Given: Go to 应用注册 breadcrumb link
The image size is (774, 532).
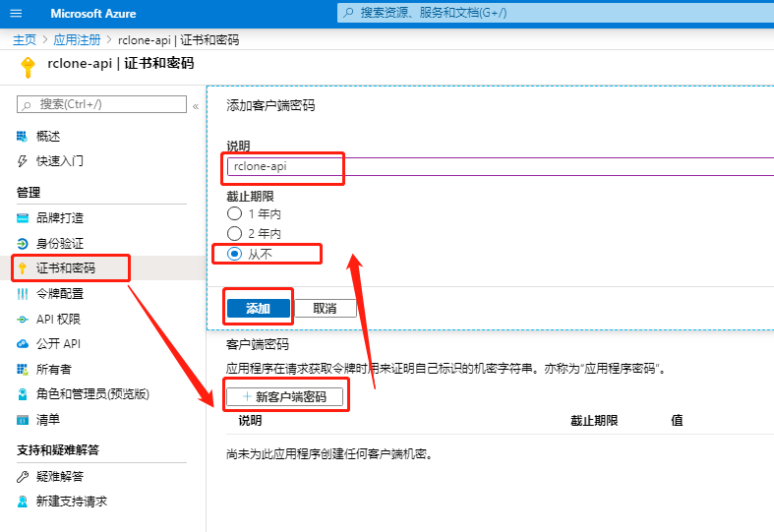Looking at the screenshot, I should [77, 40].
